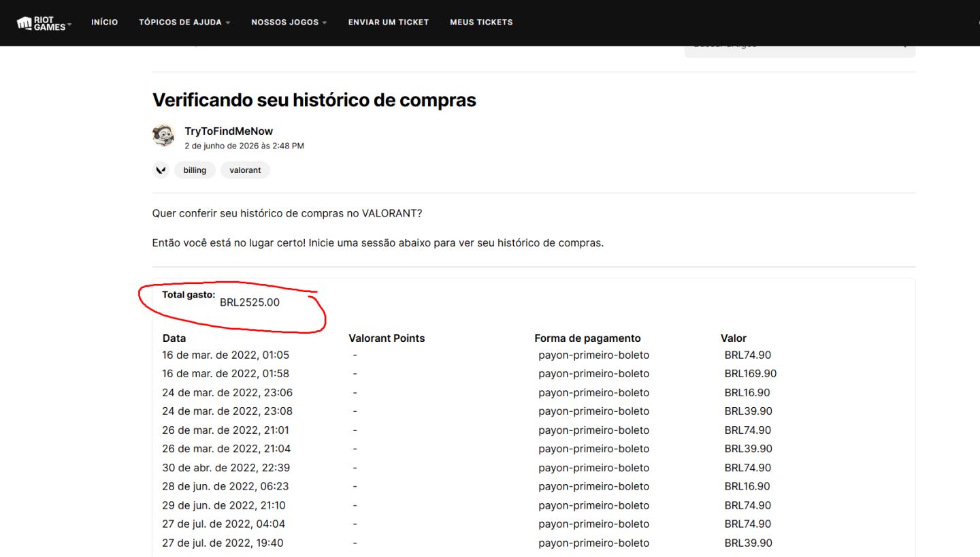This screenshot has width=980, height=557.
Task: Click date 27 de jul. de 2022, 19:40
Action: [223, 543]
